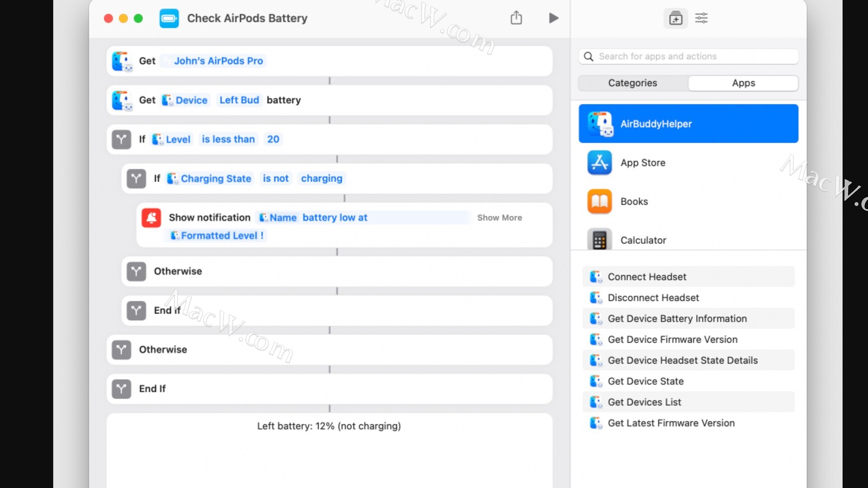Click the 'Check AirPods Battery' title text
This screenshot has width=868, height=488.
point(247,18)
